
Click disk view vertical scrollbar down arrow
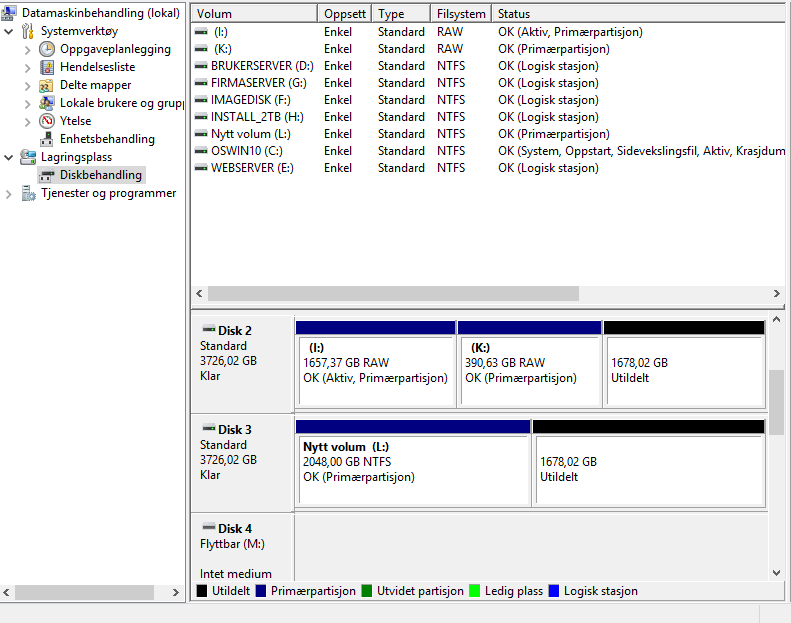[x=776, y=573]
